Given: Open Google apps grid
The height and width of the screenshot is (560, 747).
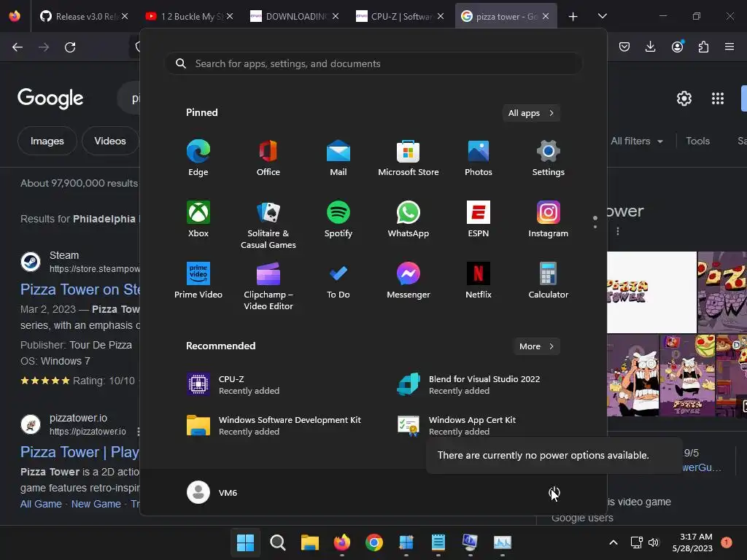Looking at the screenshot, I should [x=718, y=98].
